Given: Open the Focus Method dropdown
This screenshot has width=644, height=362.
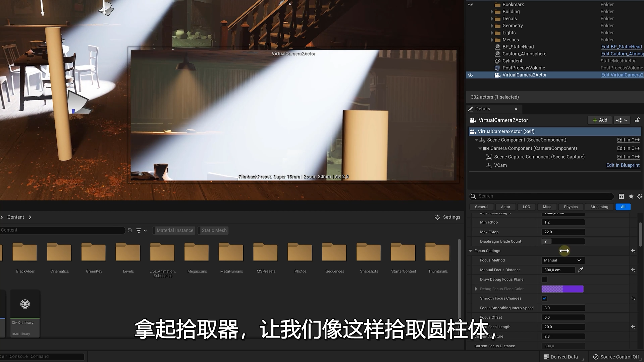Looking at the screenshot, I should [x=563, y=260].
